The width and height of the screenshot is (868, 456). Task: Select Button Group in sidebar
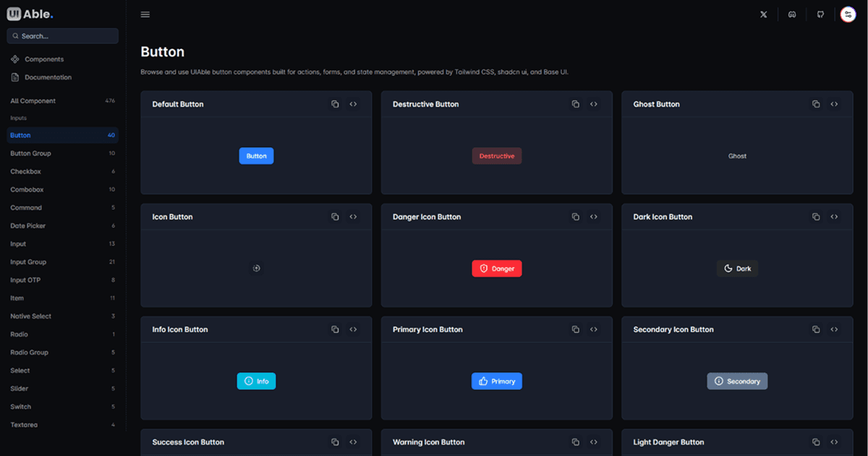(x=63, y=153)
